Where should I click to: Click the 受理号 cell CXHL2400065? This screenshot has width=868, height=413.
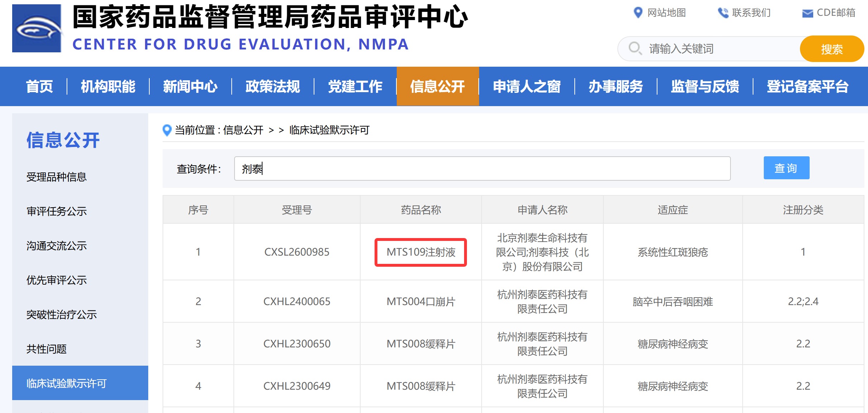coord(297,302)
